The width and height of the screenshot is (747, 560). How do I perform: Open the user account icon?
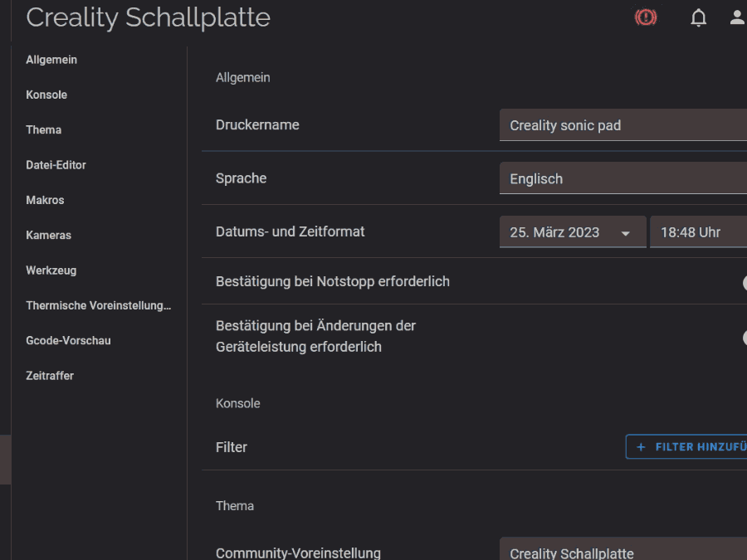tap(737, 17)
